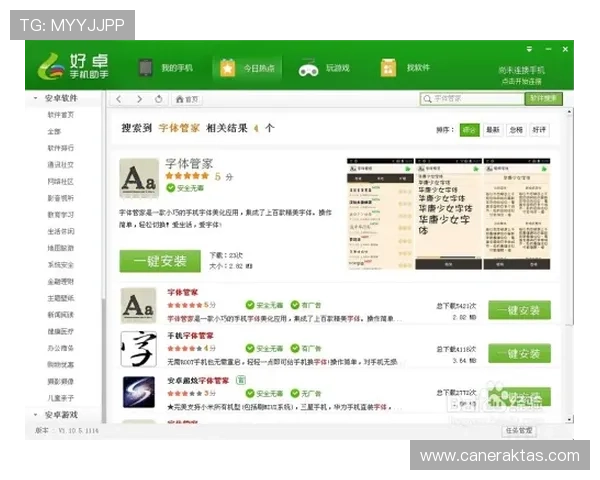Click 安全无毒 check badge under featured 字体管家

pos(185,188)
